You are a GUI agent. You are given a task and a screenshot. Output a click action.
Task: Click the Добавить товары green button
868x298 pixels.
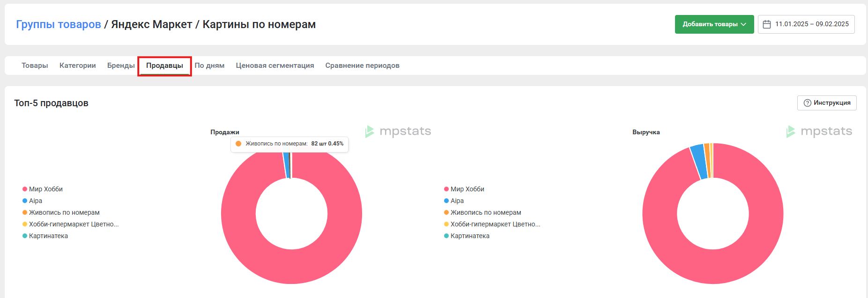click(x=714, y=24)
